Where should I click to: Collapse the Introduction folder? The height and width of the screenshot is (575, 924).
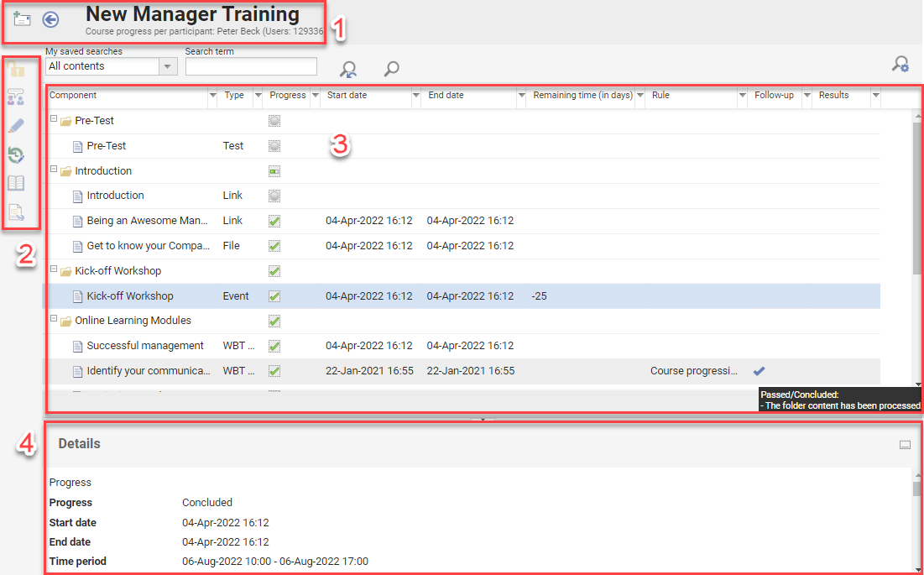(53, 170)
